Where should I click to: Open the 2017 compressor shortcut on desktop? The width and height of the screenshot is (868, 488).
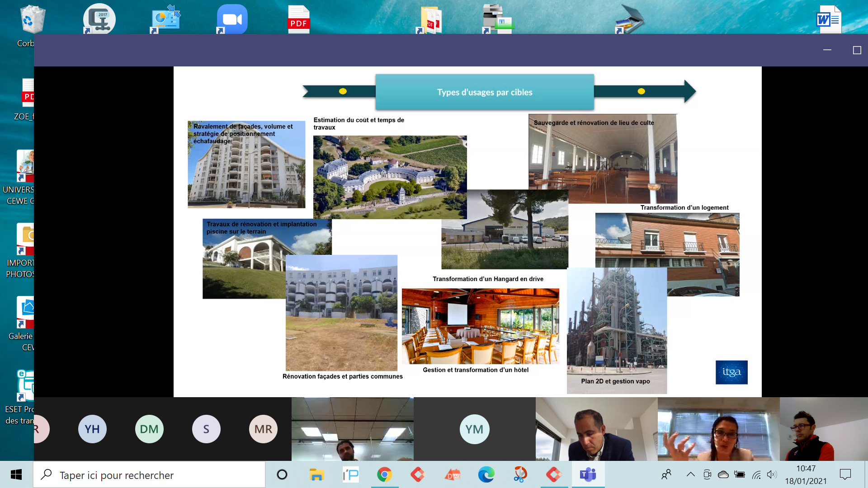click(x=99, y=19)
